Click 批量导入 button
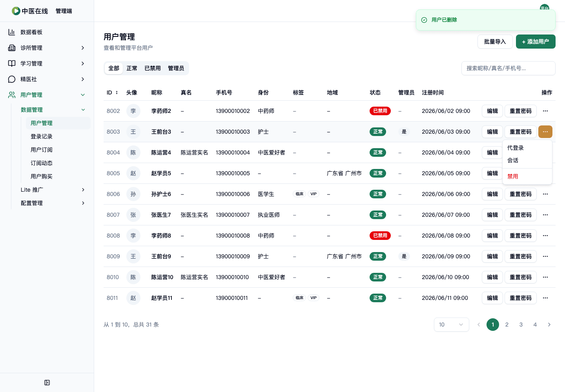 495,42
